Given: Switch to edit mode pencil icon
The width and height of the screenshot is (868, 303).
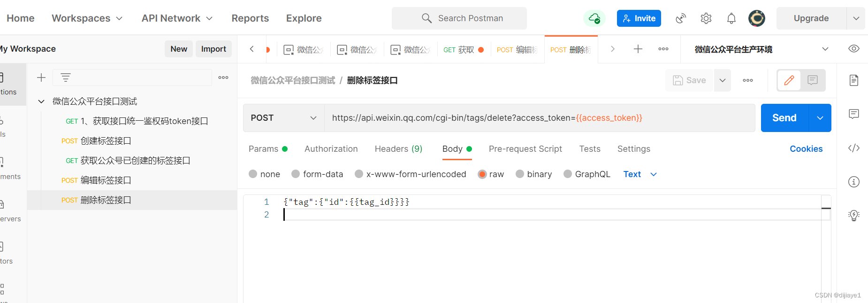Looking at the screenshot, I should click(x=789, y=80).
